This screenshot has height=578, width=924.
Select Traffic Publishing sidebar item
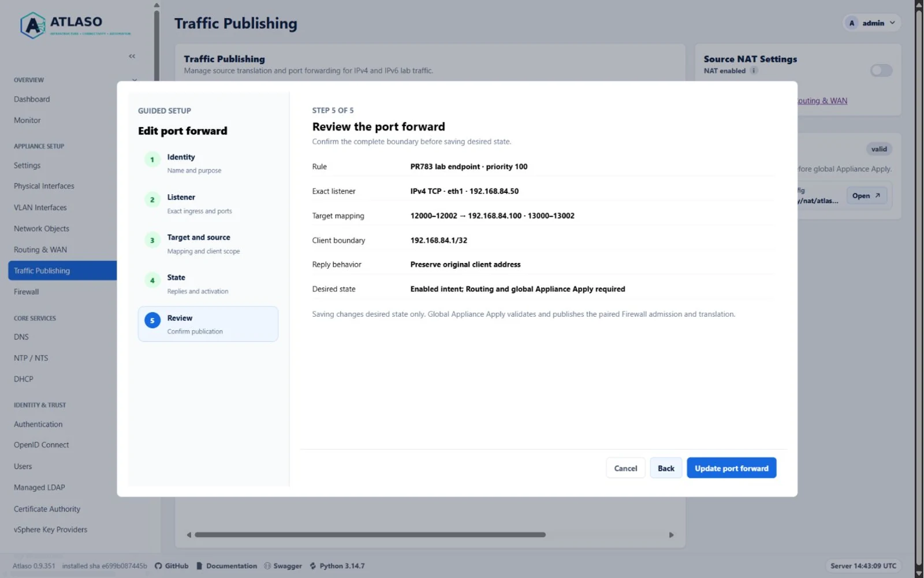(x=62, y=271)
